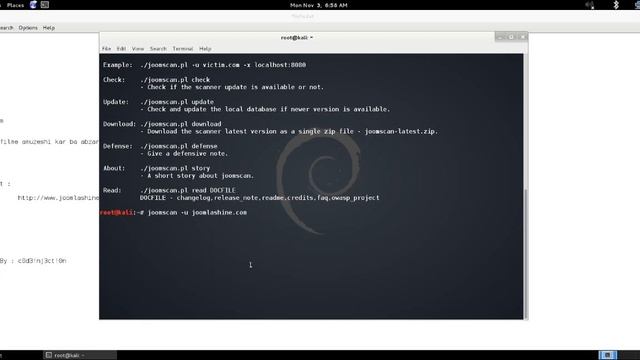640x360 pixels.
Task: Launch the Iceweasel browser icon in the top panel
Action: 33,5
